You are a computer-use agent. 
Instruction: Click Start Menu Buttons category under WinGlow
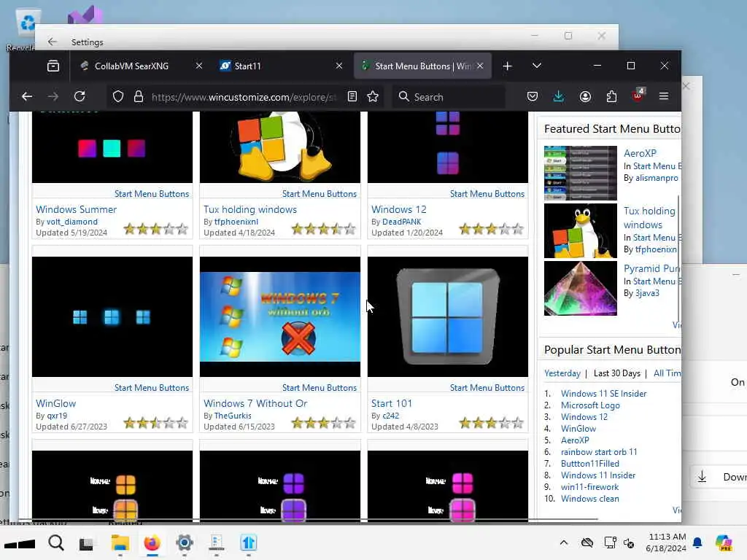152,388
